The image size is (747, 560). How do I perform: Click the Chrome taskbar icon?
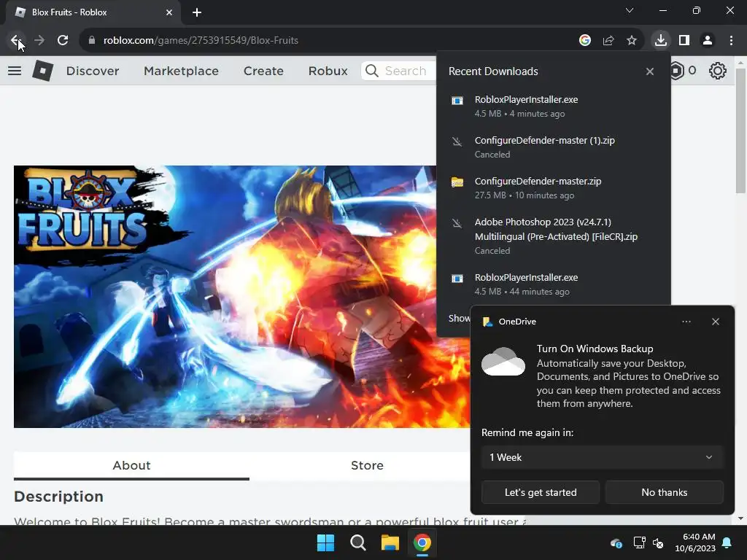pos(422,542)
